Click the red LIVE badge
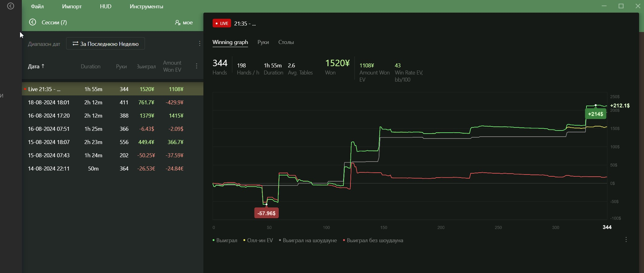 click(222, 23)
